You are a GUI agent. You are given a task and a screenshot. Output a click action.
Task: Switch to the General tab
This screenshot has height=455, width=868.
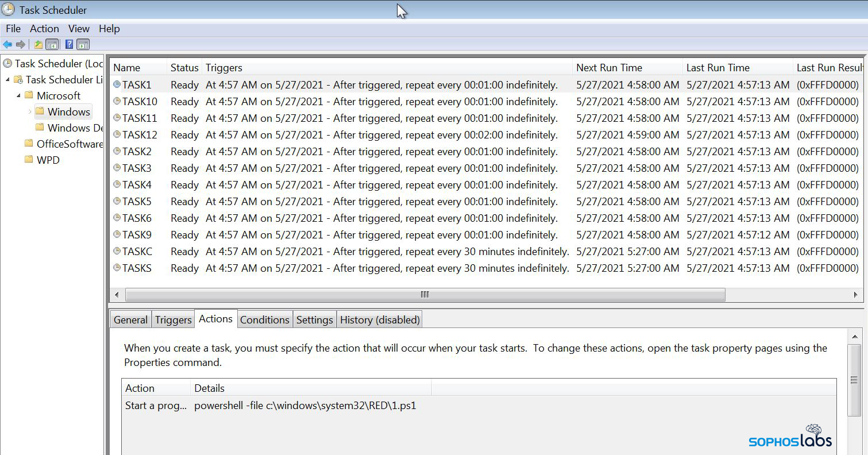[x=130, y=320]
